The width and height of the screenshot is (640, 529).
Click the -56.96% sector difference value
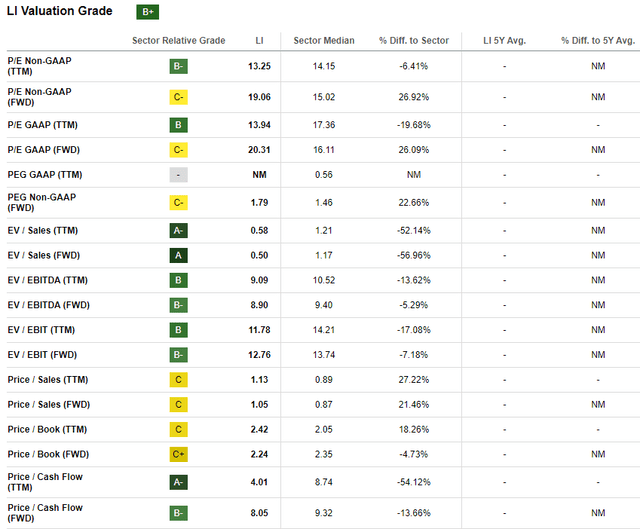[413, 256]
